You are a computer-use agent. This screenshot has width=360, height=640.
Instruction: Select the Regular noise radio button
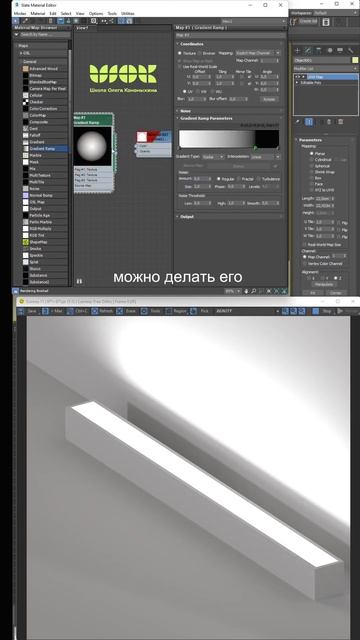click(219, 179)
